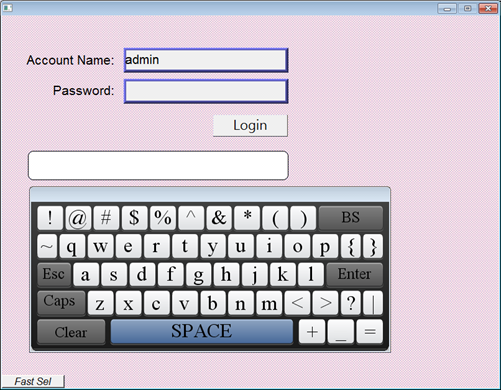Tap the # hash key
501x390 pixels.
pyautogui.click(x=106, y=218)
